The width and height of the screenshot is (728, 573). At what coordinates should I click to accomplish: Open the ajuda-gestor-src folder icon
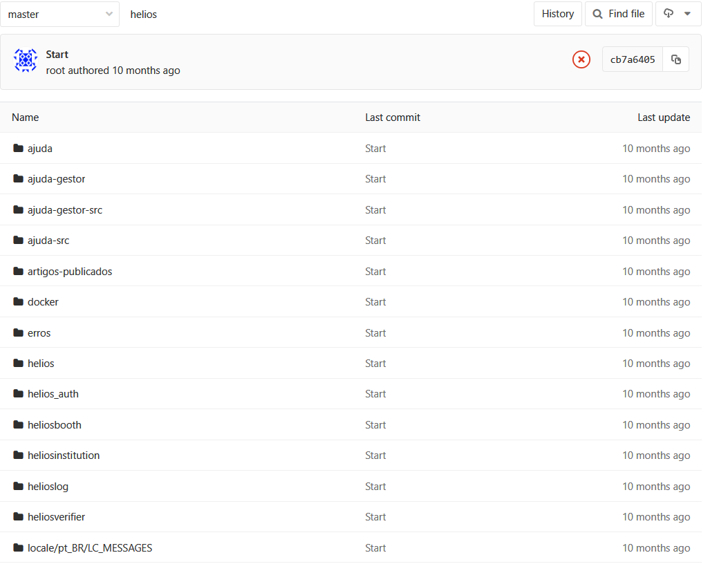(18, 210)
